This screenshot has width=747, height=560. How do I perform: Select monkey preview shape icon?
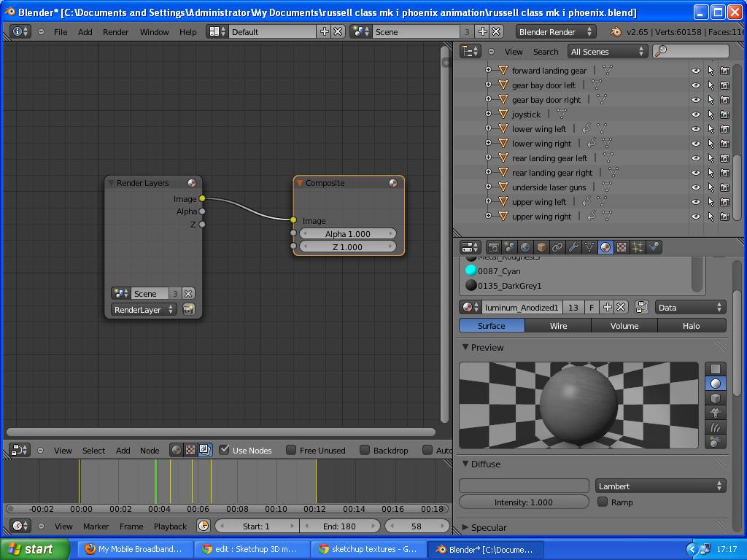[x=716, y=413]
